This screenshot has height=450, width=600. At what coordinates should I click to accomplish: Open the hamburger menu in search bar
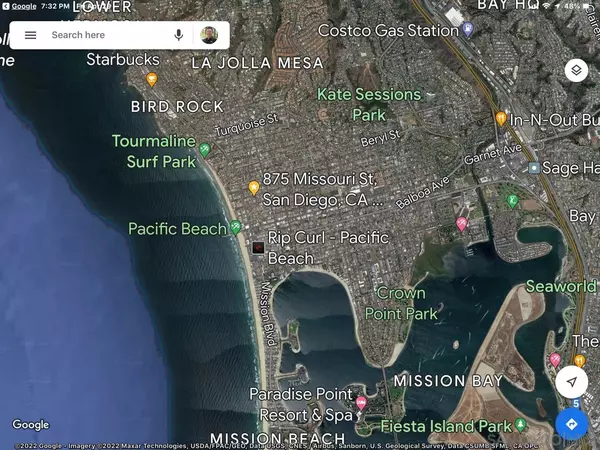click(31, 35)
